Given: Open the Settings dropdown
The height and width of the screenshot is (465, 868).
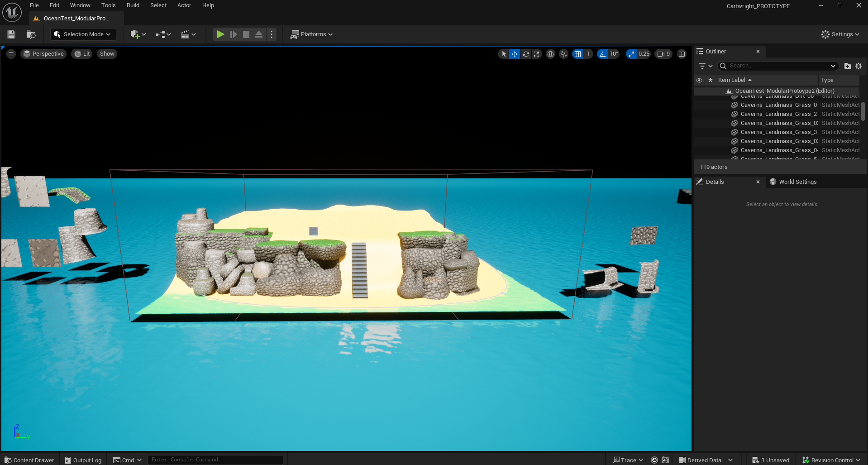Looking at the screenshot, I should pyautogui.click(x=840, y=34).
